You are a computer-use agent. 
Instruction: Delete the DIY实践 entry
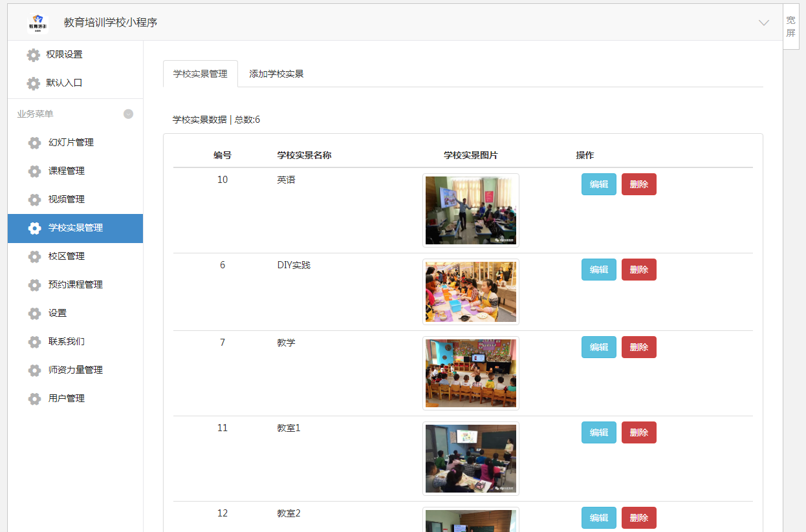(x=639, y=270)
